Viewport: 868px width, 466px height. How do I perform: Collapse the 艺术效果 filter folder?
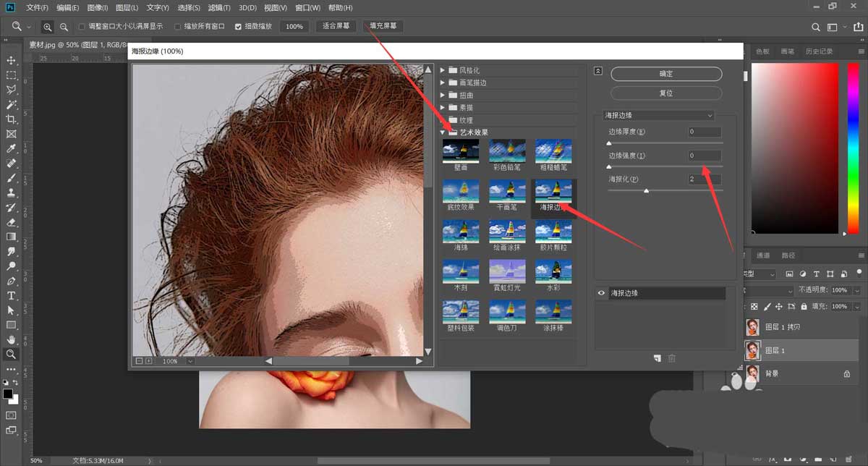pyautogui.click(x=443, y=132)
